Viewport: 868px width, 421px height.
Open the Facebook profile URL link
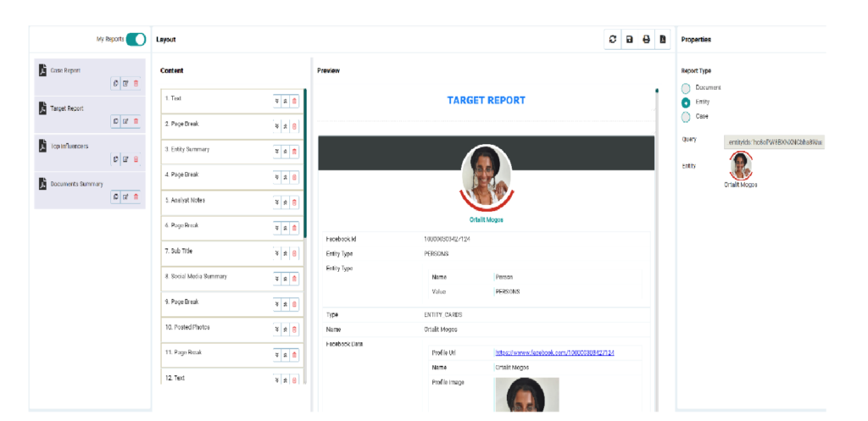point(554,352)
